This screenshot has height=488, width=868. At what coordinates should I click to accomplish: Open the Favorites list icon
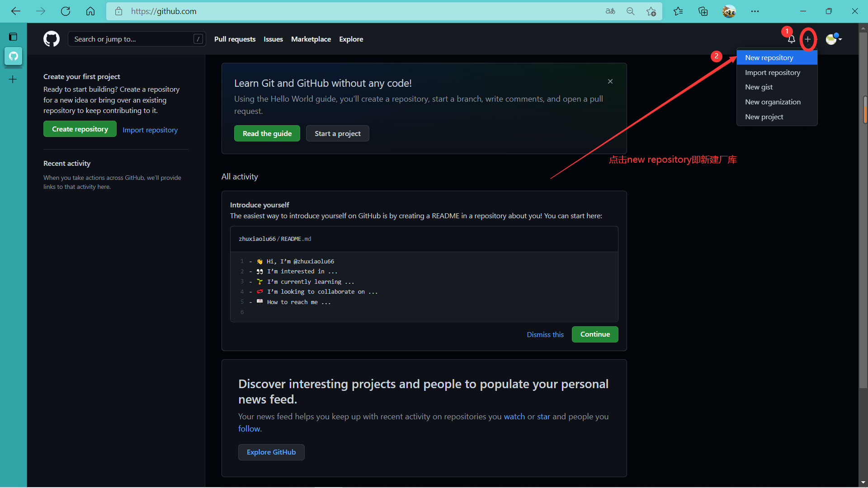[x=678, y=11]
